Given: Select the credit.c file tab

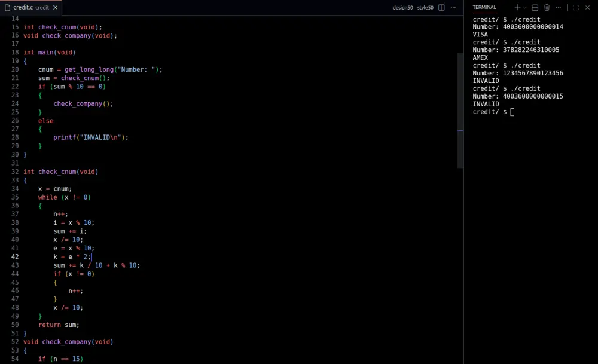Looking at the screenshot, I should [x=31, y=7].
